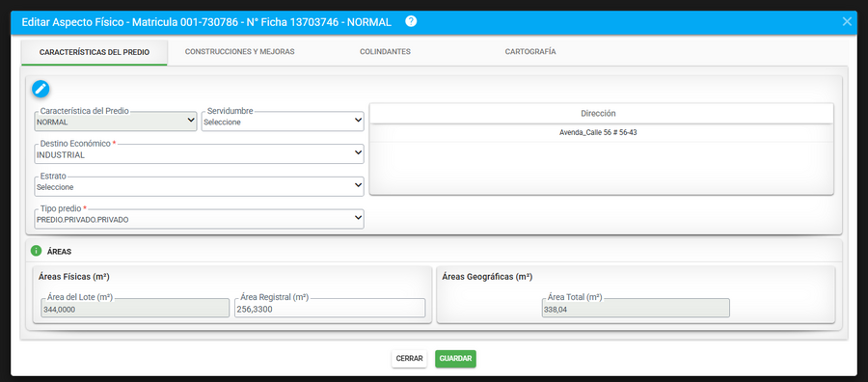
Task: Click the Cerrar button
Action: [409, 359]
